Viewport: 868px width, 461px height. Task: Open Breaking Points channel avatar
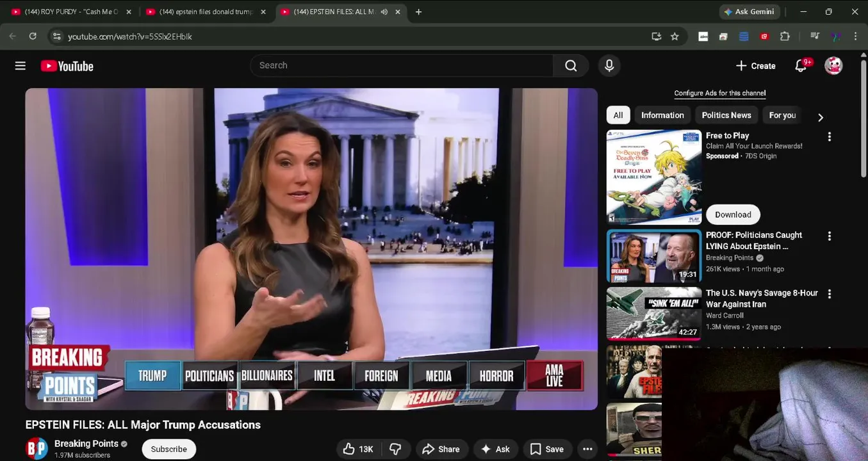coord(37,449)
